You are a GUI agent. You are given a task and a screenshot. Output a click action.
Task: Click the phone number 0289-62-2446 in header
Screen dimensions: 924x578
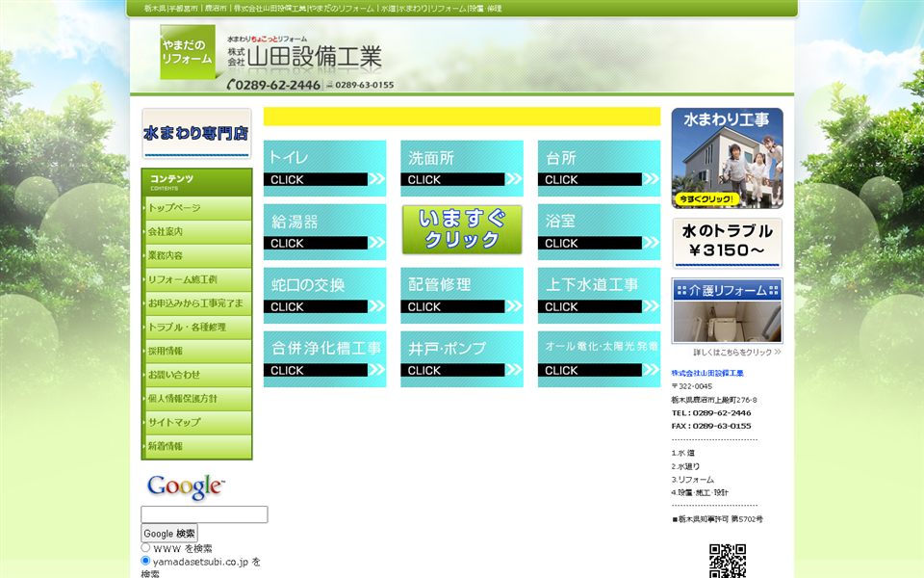pos(274,85)
